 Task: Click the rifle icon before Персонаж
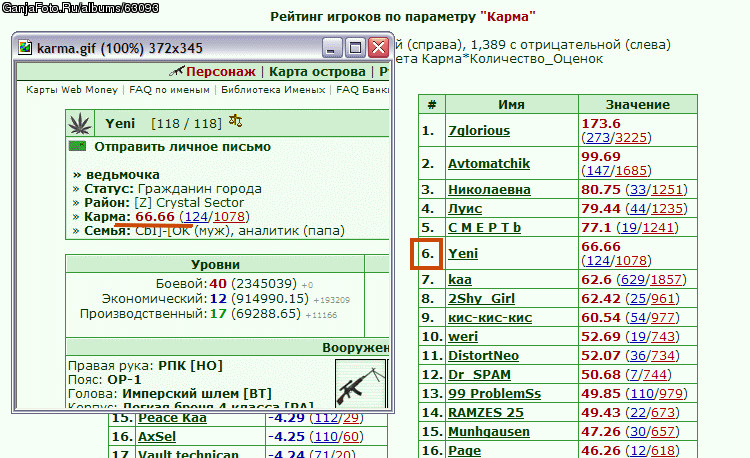coord(177,71)
